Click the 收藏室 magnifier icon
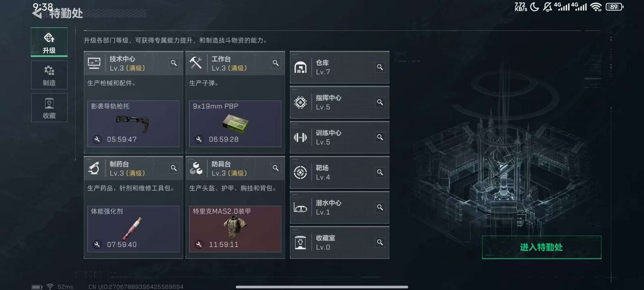The width and height of the screenshot is (644, 290). click(380, 242)
